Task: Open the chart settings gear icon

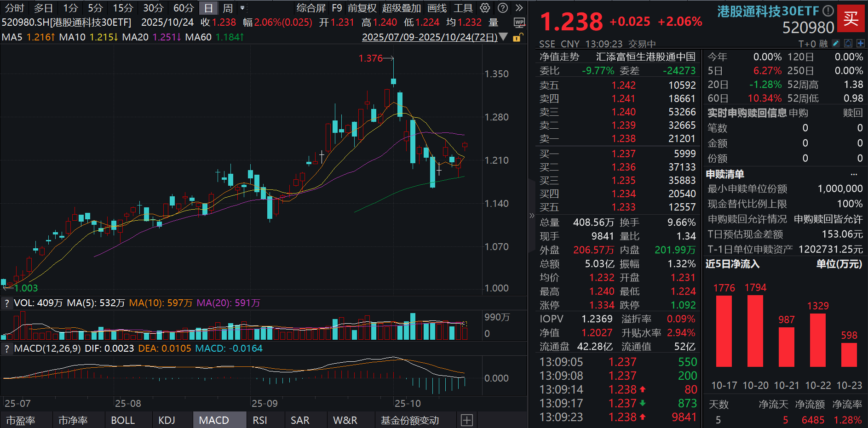Action: click(484, 8)
